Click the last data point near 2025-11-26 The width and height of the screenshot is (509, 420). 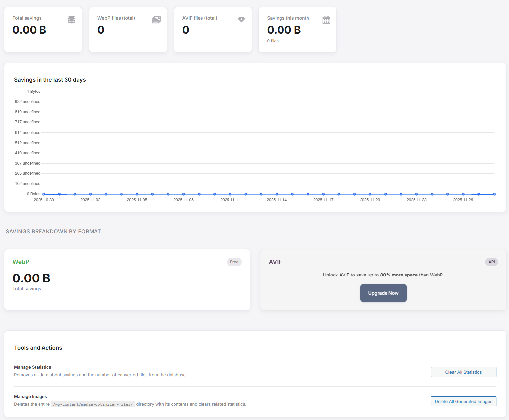pos(494,194)
